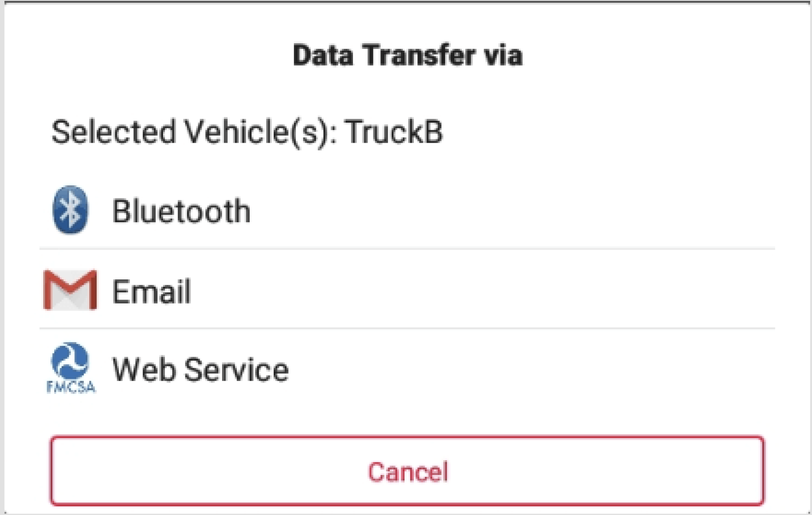812x515 pixels.
Task: Click the divider line below Bluetooth
Action: (407, 249)
